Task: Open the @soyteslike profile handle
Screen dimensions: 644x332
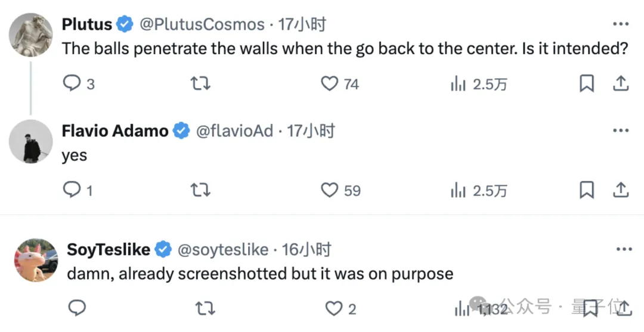Action: [x=223, y=250]
